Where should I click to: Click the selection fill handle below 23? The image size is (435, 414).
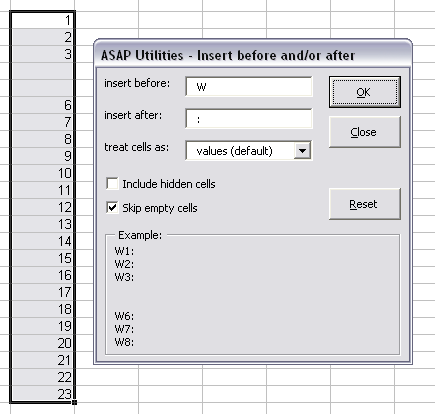pos(75,402)
